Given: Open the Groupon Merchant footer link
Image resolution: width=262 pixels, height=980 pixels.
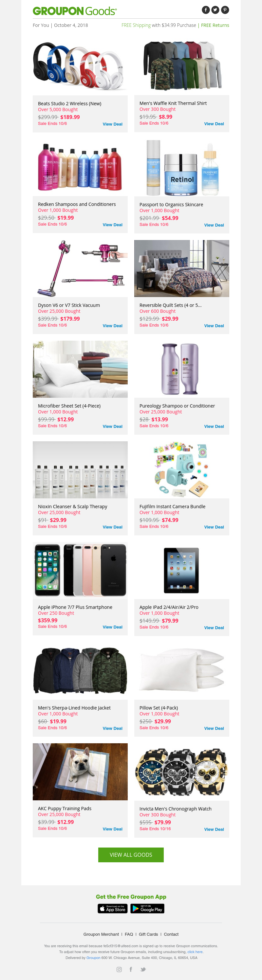Looking at the screenshot, I should [101, 934].
